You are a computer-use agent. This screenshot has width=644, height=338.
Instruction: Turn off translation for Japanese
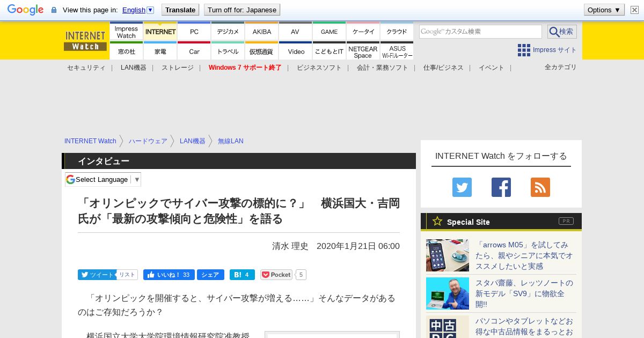pos(242,10)
